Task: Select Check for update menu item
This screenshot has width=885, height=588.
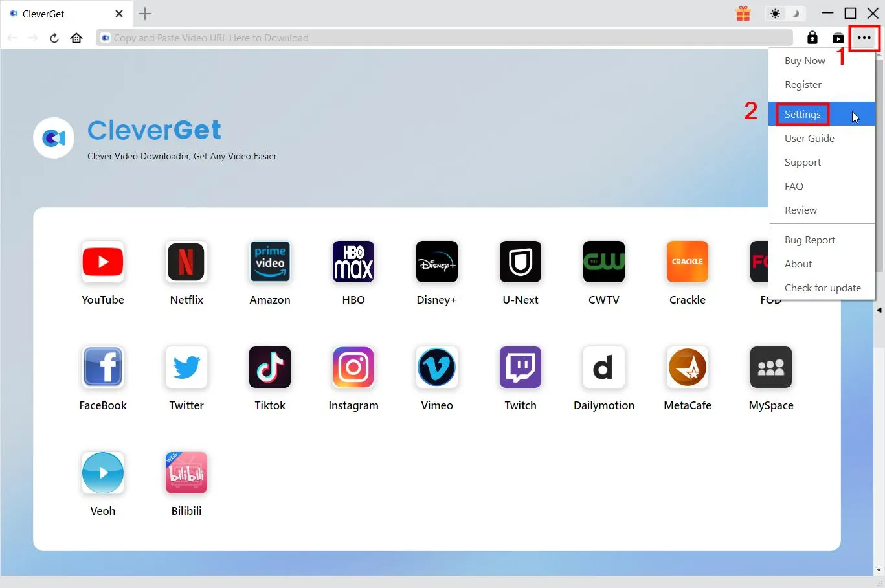Action: click(x=822, y=288)
